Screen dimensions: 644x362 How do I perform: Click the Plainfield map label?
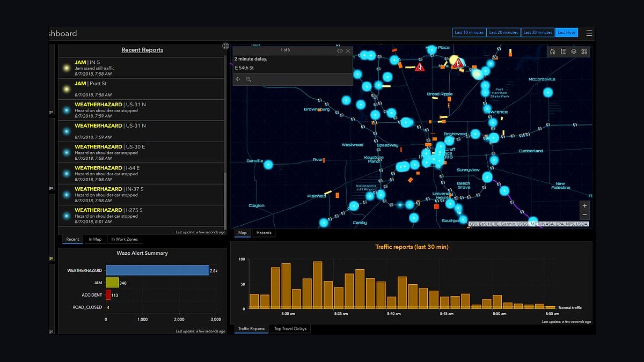click(x=317, y=196)
